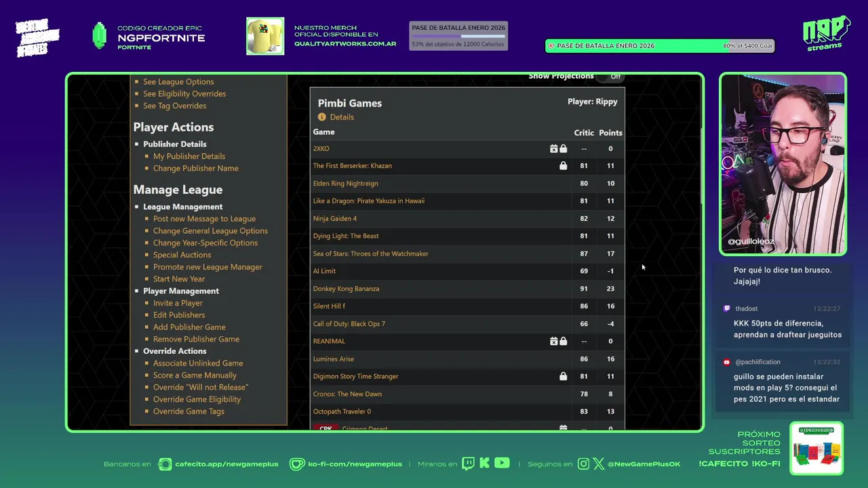Open See Tag Overrides
The height and width of the screenshot is (488, 868).
(x=174, y=106)
